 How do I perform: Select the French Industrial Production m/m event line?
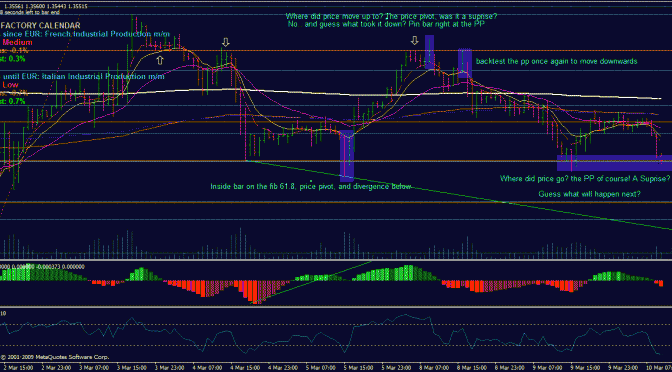click(x=86, y=34)
